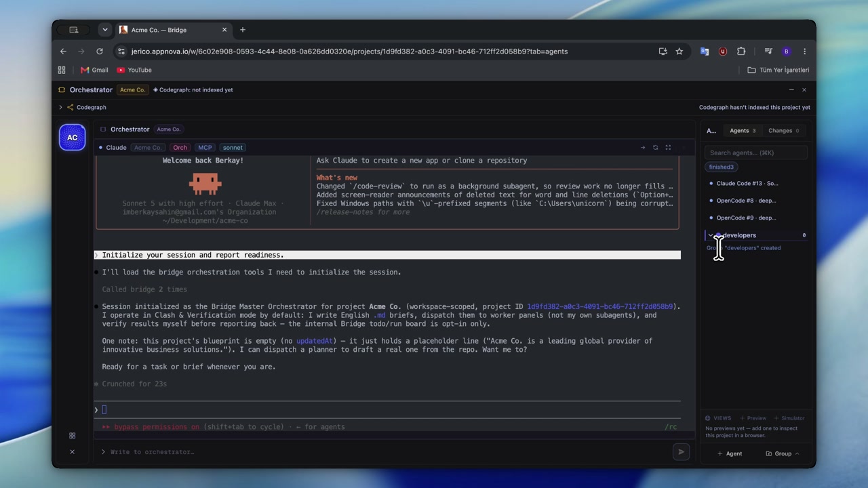Open the Tüm Yer İşaretleri bookmarks folder

[778, 70]
